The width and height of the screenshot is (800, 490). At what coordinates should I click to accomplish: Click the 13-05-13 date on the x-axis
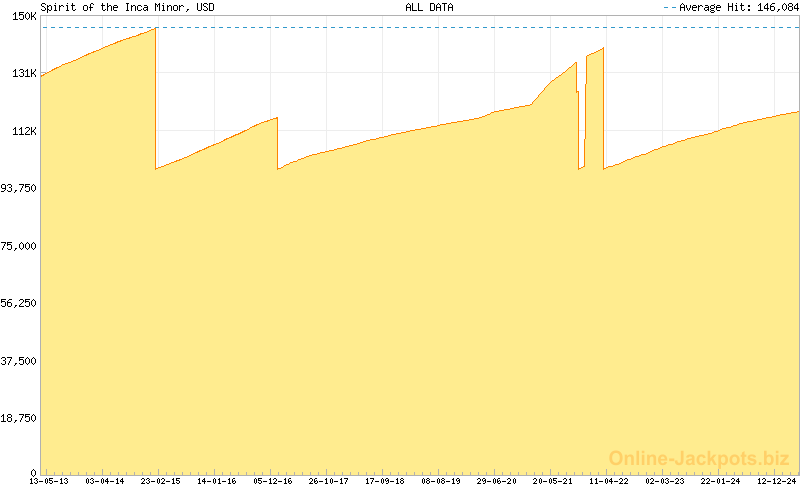[49, 482]
